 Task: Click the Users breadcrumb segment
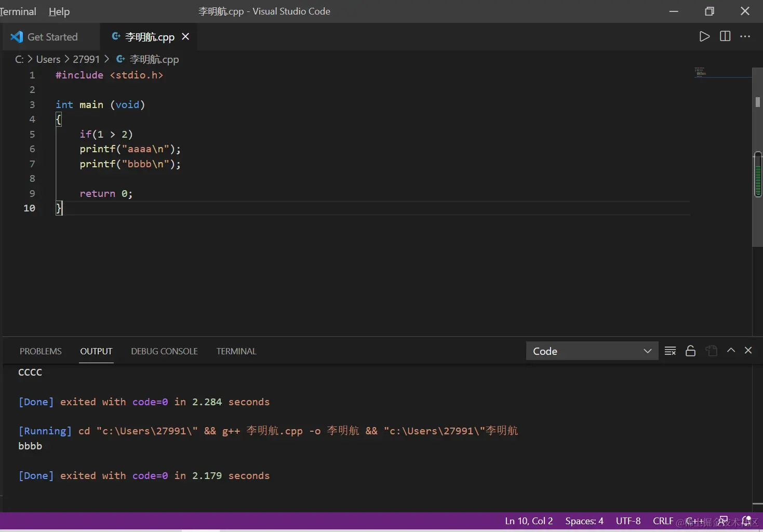48,59
